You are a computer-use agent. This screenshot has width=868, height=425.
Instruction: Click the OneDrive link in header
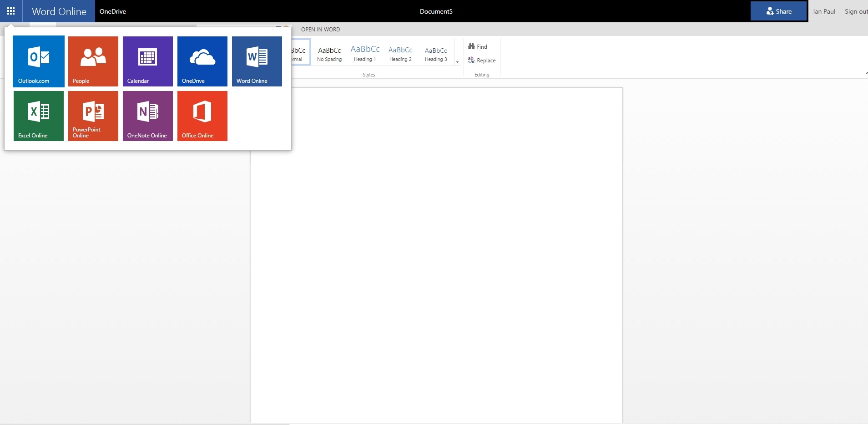(113, 11)
